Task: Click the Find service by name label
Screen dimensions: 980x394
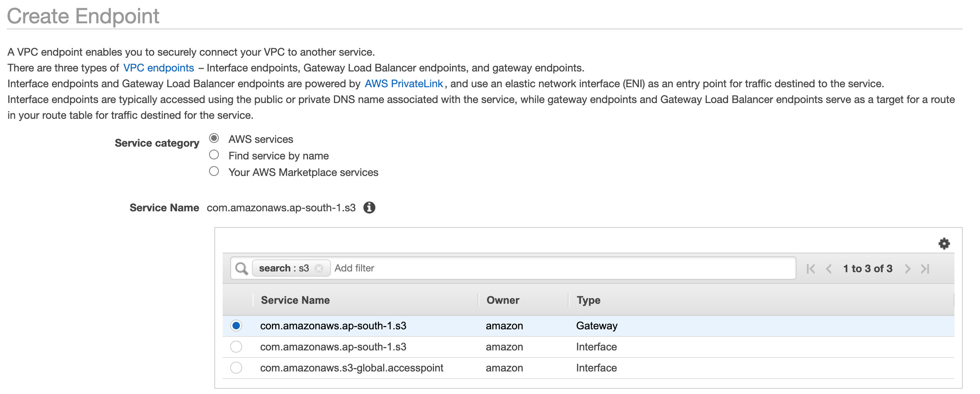Action: pyautogui.click(x=279, y=156)
